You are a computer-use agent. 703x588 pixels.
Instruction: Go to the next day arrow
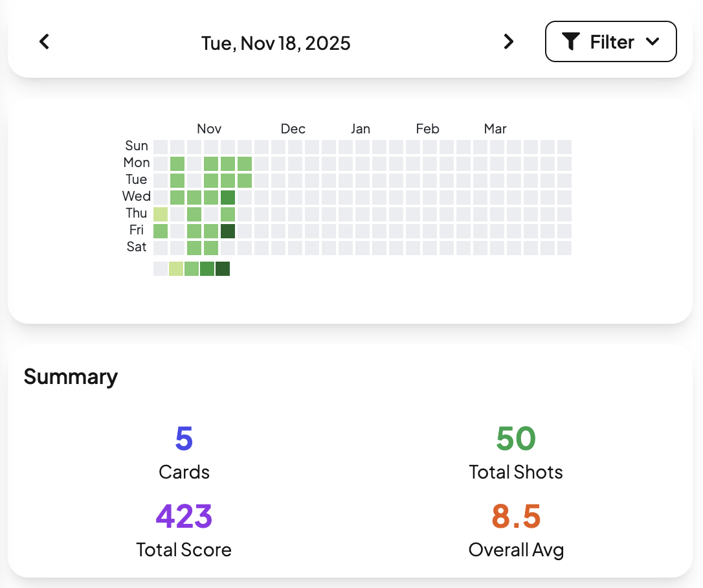(509, 42)
